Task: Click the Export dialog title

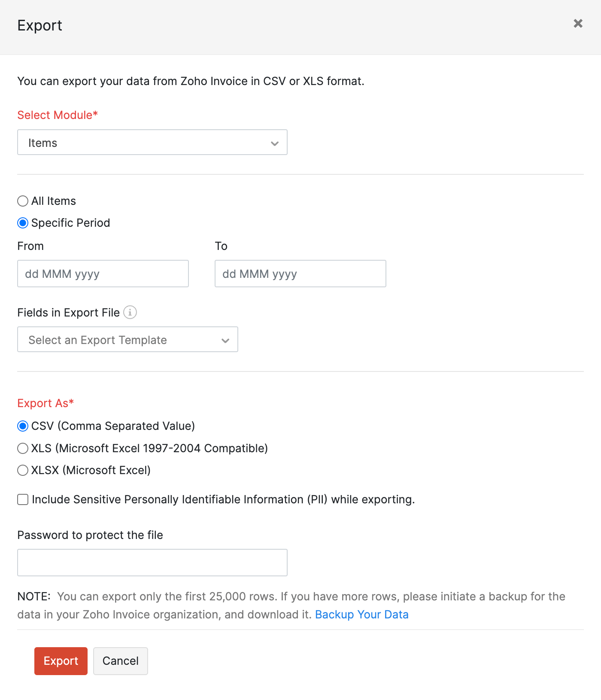Action: pos(39,26)
